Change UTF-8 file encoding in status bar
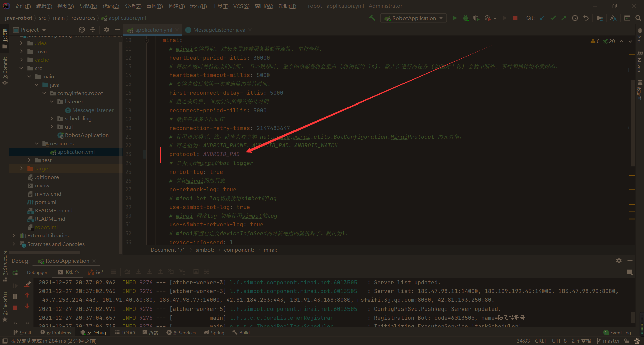644x345 pixels. tap(559, 341)
